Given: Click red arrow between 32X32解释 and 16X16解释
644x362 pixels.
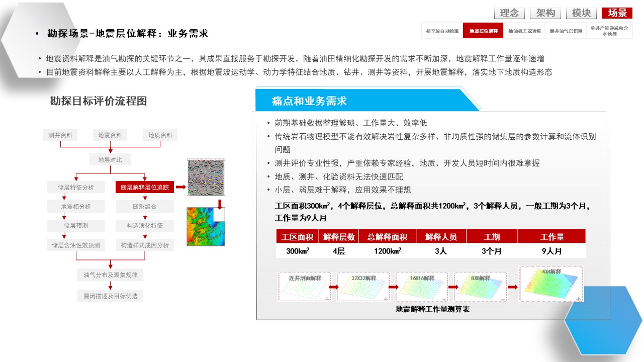Looking at the screenshot, I should pos(393,287).
